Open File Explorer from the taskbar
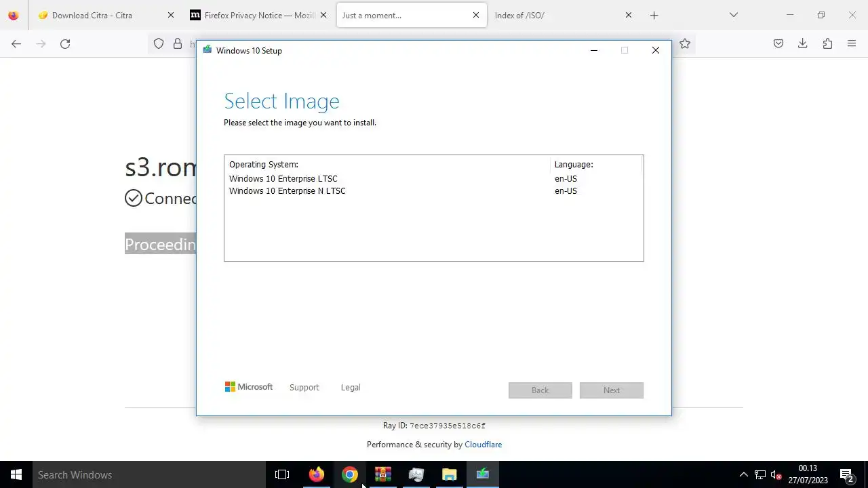 coord(449,474)
